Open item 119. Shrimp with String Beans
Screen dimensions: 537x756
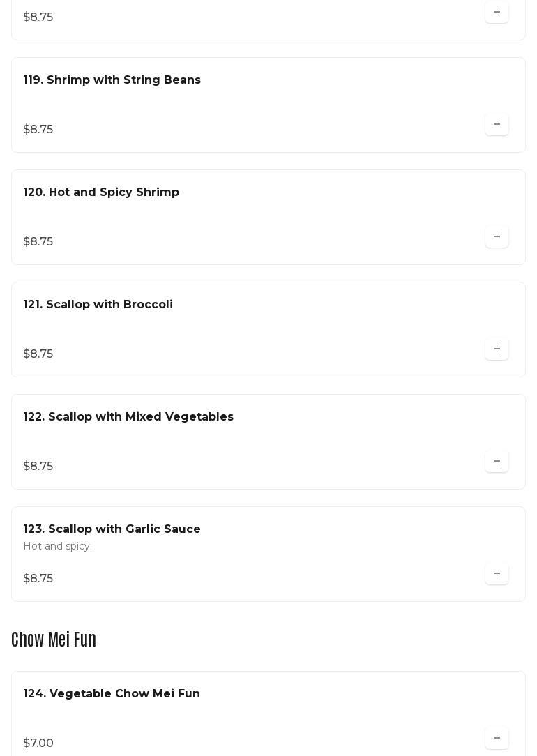point(112,80)
